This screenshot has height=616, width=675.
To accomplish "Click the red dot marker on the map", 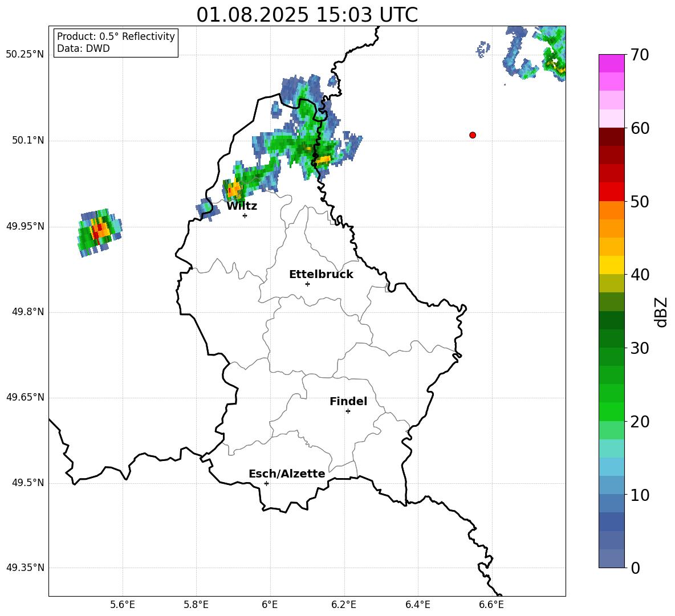I will tap(473, 135).
